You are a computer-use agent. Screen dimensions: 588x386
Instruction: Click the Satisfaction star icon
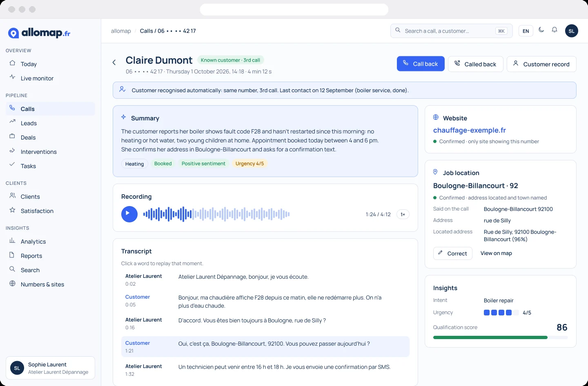[x=12, y=210]
